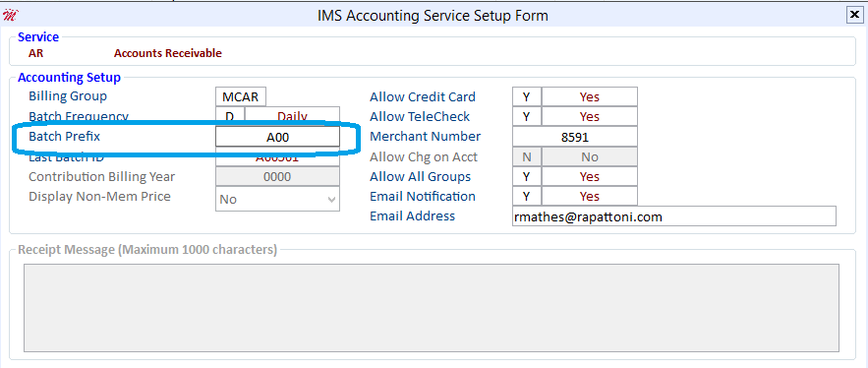Screen dimensions: 868x368
Task: Click the Email Address label
Action: [413, 216]
